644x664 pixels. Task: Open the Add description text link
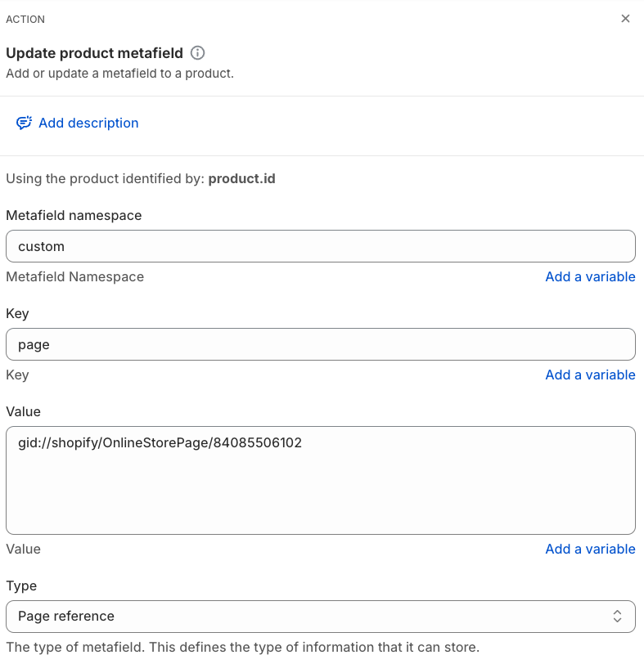88,123
